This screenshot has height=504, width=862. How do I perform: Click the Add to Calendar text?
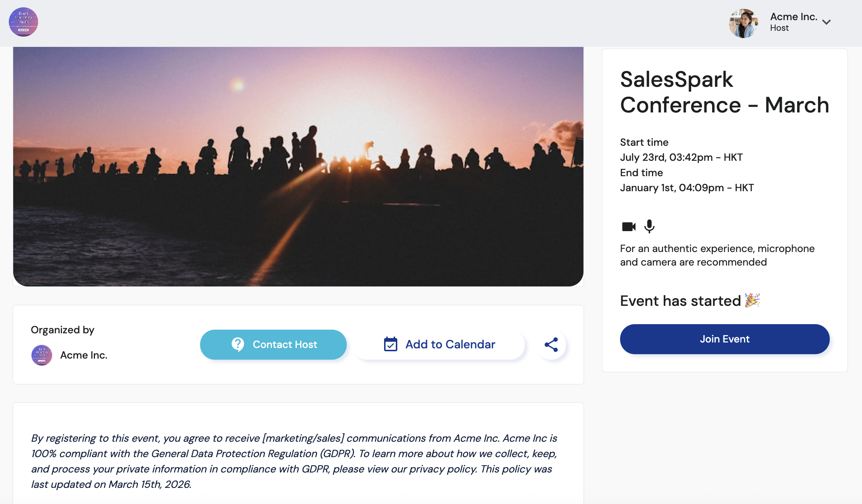pos(450,344)
